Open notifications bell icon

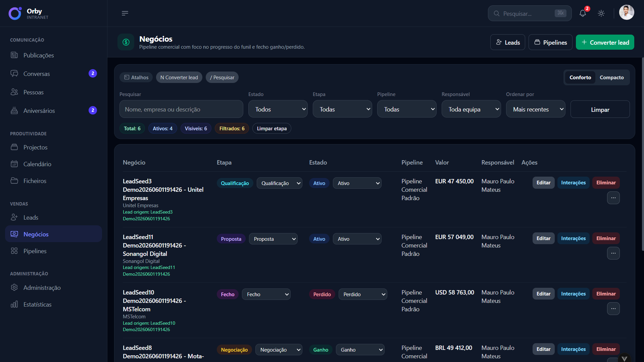tap(583, 13)
